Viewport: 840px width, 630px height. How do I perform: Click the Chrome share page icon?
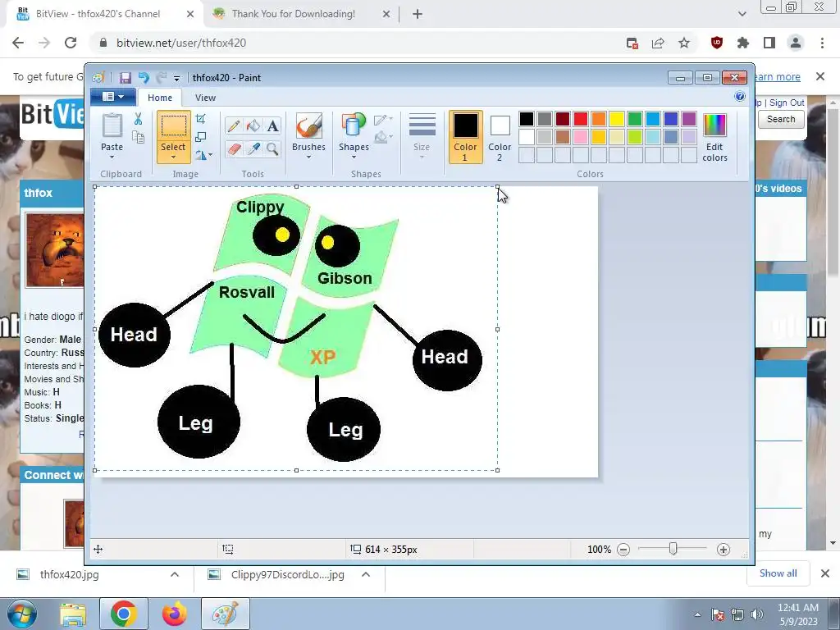658,43
